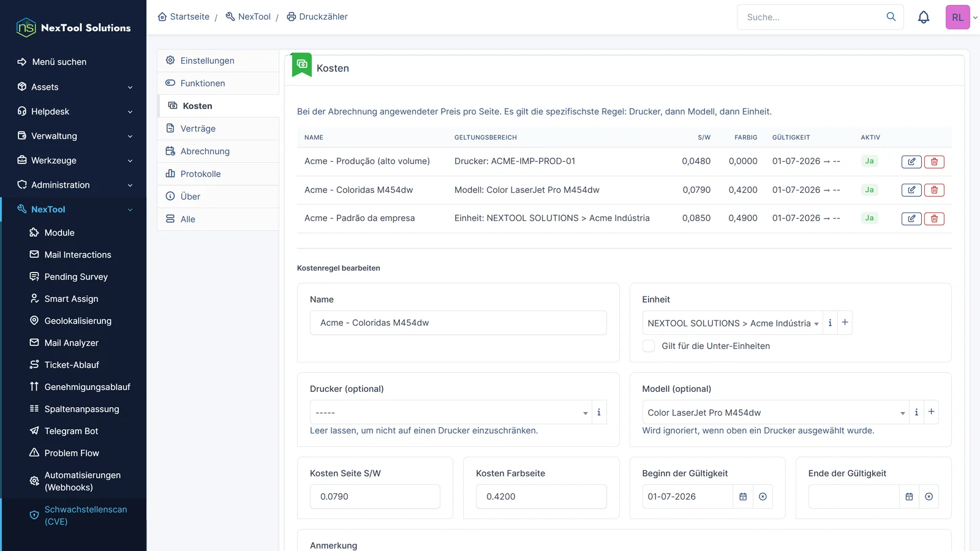
Task: Click the Kosten Farbseite field
Action: [541, 497]
